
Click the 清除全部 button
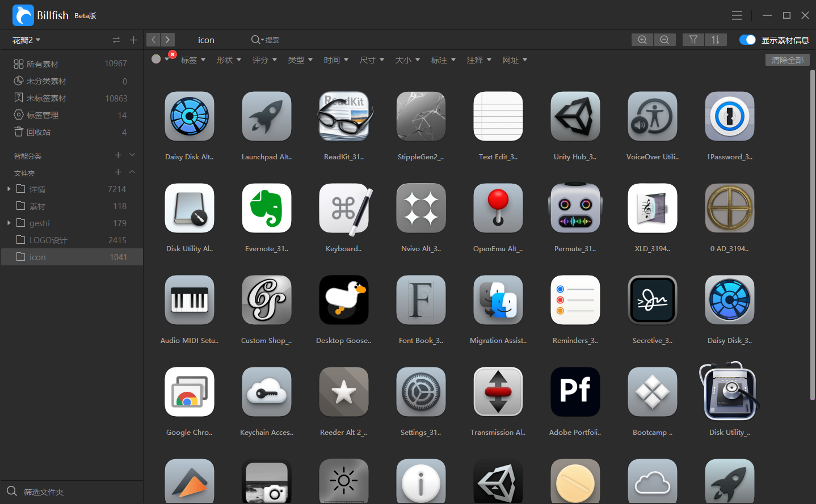pyautogui.click(x=788, y=60)
